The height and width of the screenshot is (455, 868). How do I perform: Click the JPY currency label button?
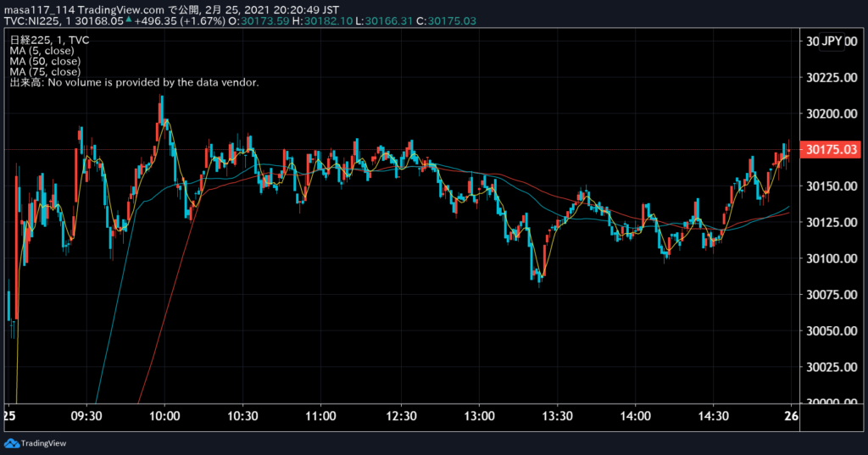coord(832,41)
